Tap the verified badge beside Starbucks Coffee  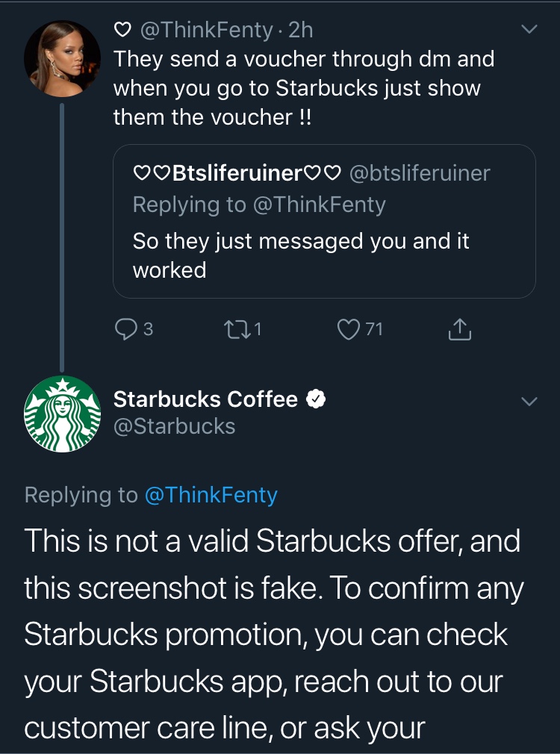pyautogui.click(x=316, y=399)
